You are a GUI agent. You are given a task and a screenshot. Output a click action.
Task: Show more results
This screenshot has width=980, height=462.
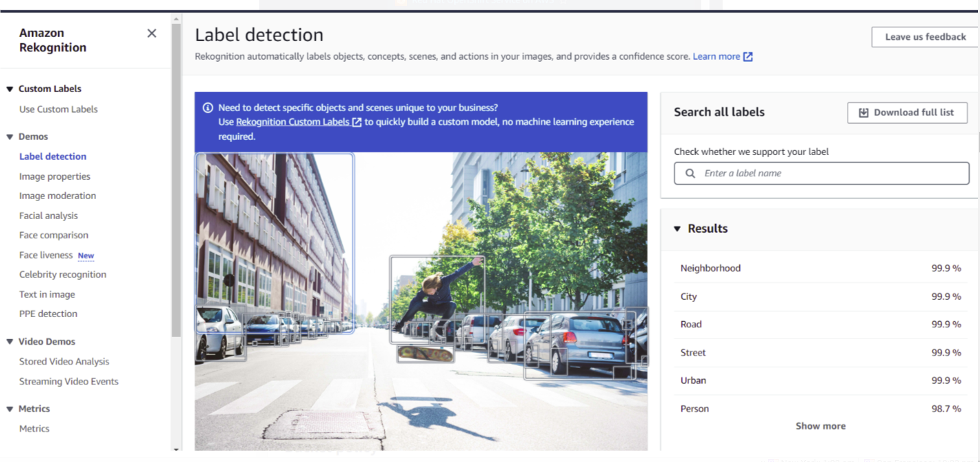coord(820,426)
